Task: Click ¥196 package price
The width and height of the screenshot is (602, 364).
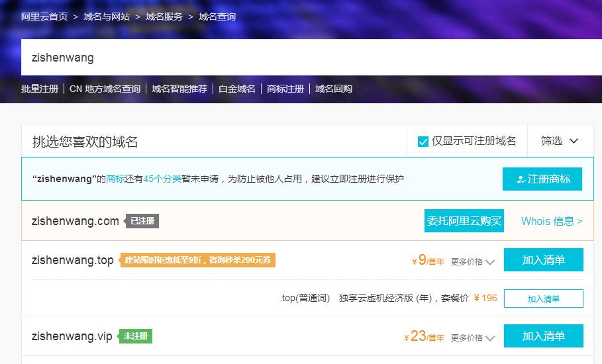Action: (485, 298)
